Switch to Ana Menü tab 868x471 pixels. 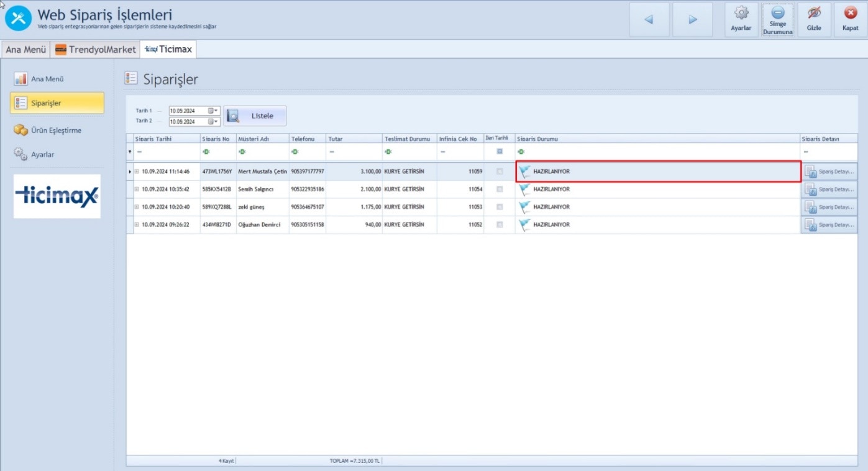pos(25,50)
